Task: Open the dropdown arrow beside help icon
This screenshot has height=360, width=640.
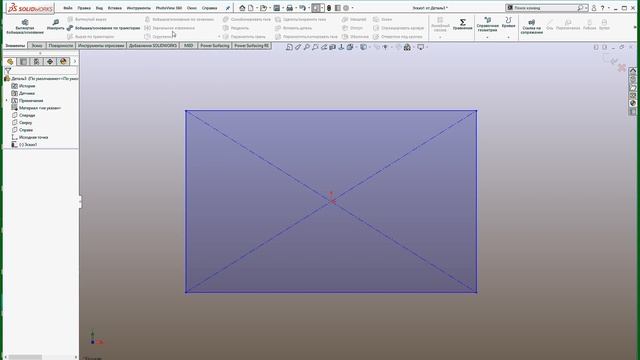Action: coord(608,8)
